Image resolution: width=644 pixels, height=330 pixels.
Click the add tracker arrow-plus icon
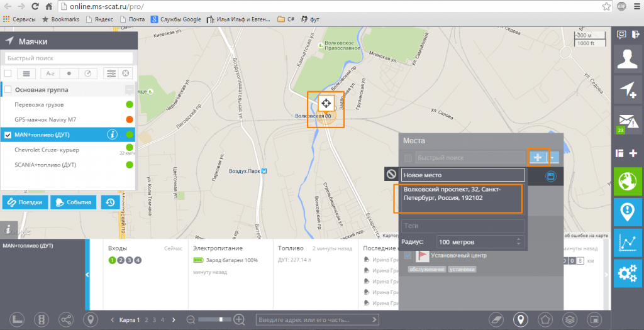point(627,89)
